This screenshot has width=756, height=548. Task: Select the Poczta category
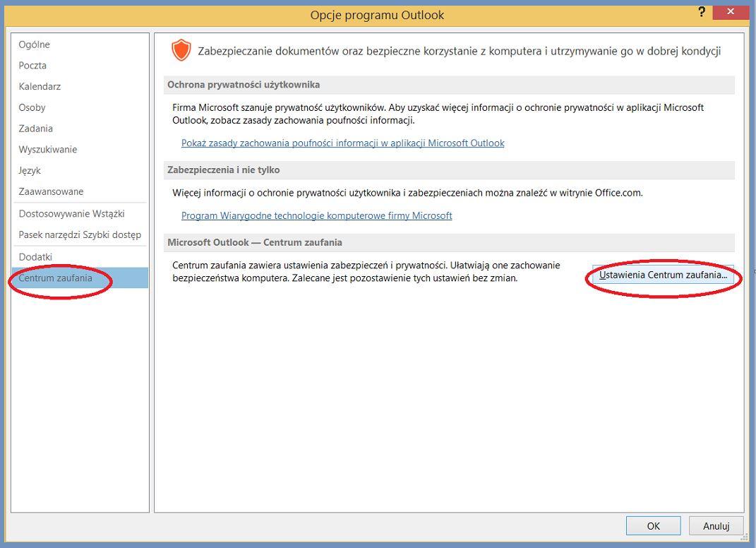point(80,66)
